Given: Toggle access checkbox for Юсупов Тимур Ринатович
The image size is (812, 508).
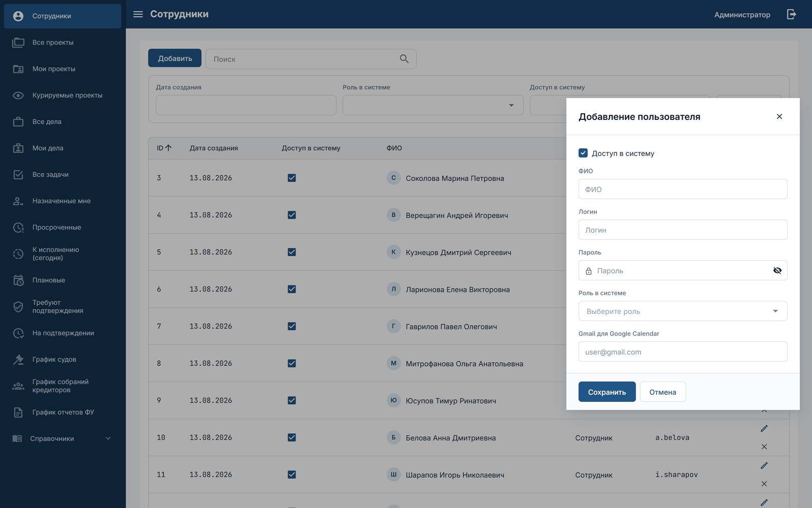Looking at the screenshot, I should [292, 400].
